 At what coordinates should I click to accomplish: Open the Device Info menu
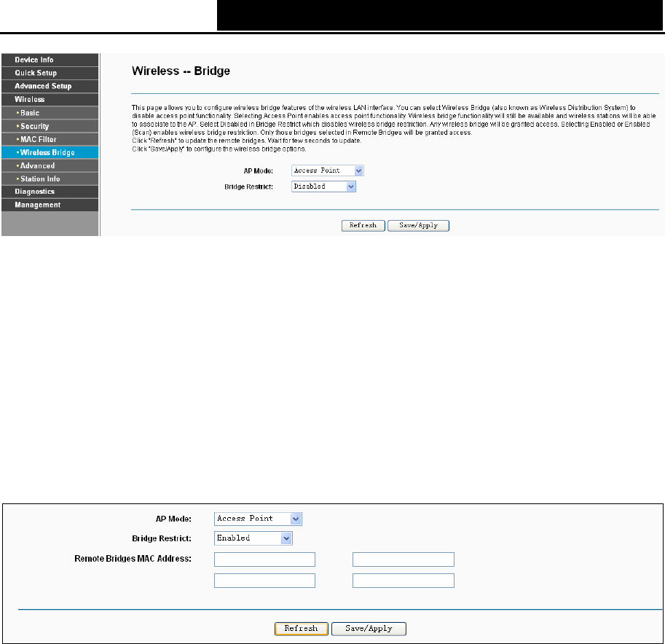point(50,60)
